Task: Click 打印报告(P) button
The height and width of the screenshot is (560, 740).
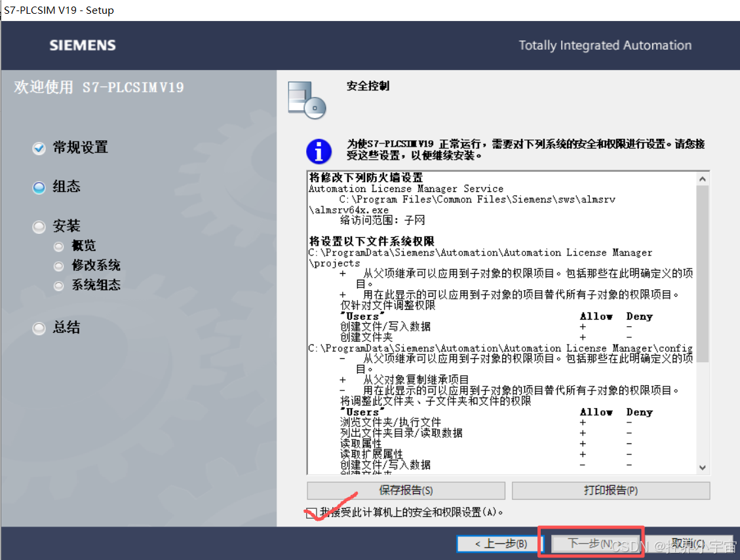Action: [611, 490]
